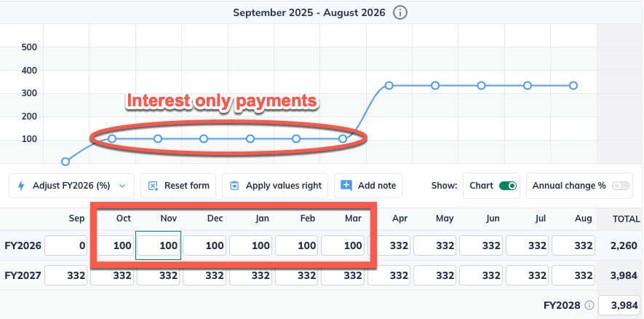Click the FY2026 row label

(x=23, y=246)
